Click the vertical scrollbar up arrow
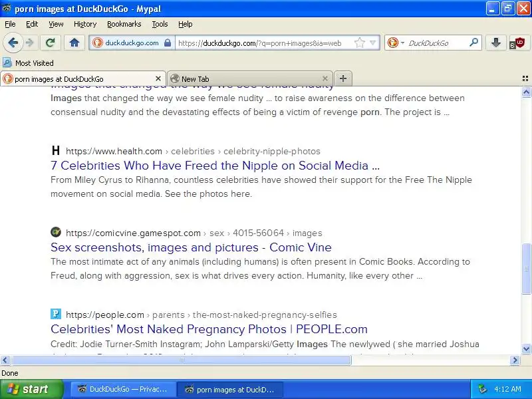The width and height of the screenshot is (532, 399). 526,92
